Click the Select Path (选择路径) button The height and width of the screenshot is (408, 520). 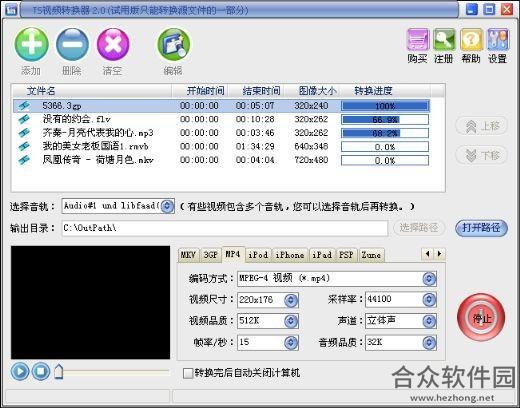(x=419, y=228)
